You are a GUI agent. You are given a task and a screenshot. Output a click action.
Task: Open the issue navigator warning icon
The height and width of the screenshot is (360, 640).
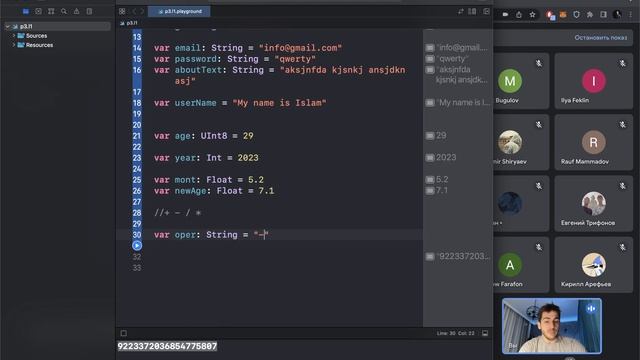[x=76, y=11]
